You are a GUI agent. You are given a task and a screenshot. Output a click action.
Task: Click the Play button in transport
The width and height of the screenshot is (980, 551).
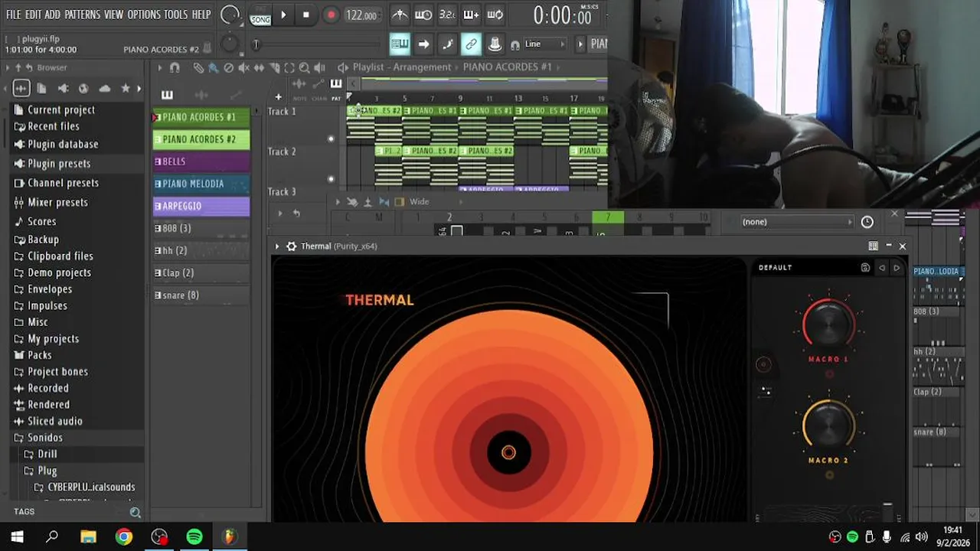[x=283, y=15]
